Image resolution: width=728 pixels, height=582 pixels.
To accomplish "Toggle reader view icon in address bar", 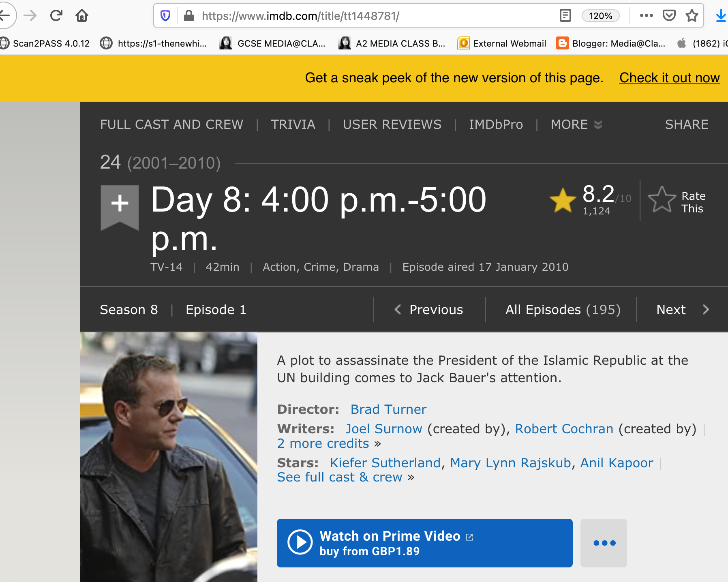I will click(565, 16).
